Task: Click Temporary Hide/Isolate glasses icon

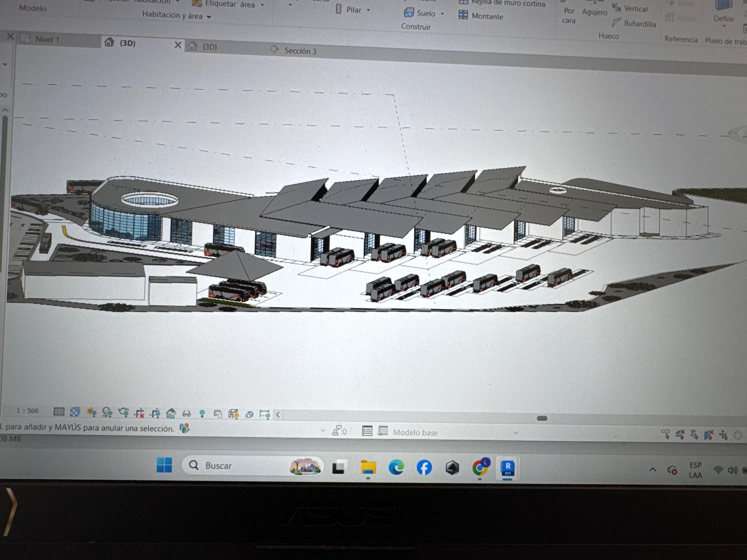Action: click(186, 413)
